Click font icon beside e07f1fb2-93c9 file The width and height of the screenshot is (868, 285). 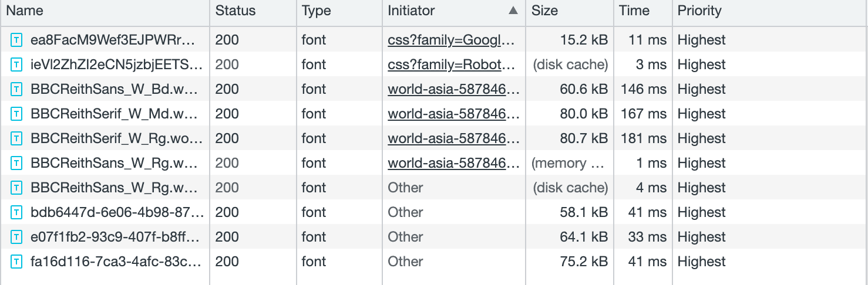click(x=18, y=238)
